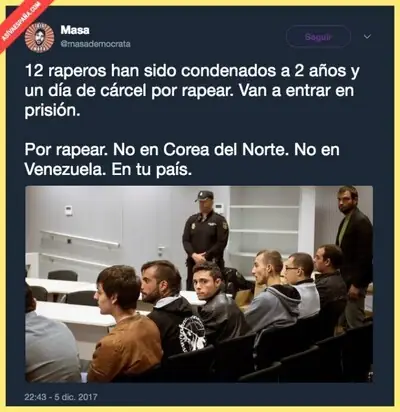Viewport: 400px width, 412px height.
Task: Select the tweet paragraph starting '12 raperos'
Action: (x=192, y=91)
